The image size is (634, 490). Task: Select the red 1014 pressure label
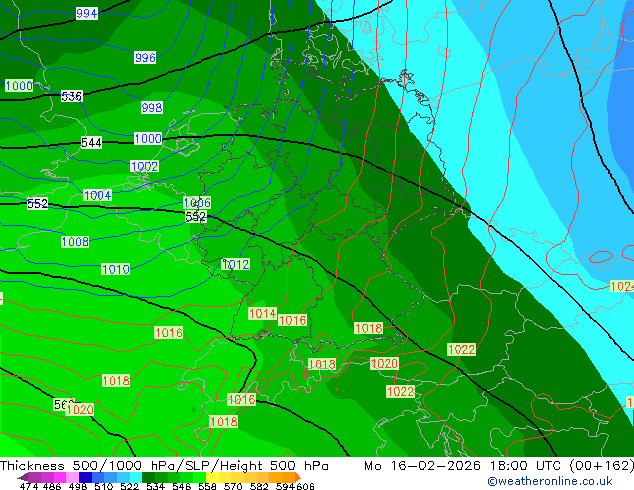(x=262, y=313)
